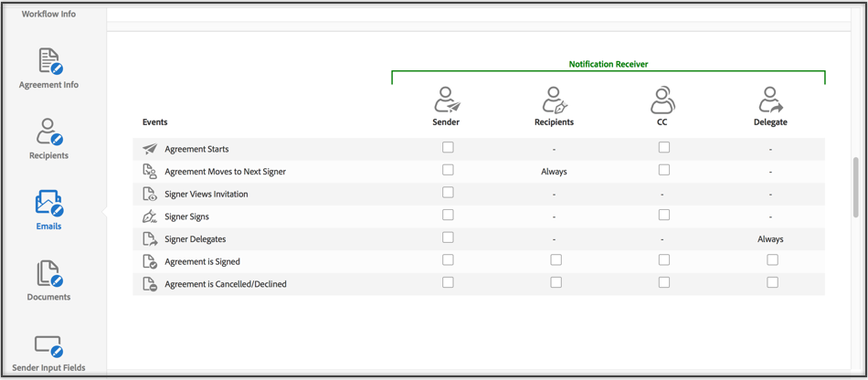Enable Sender notification for Agreement Starts

448,147
